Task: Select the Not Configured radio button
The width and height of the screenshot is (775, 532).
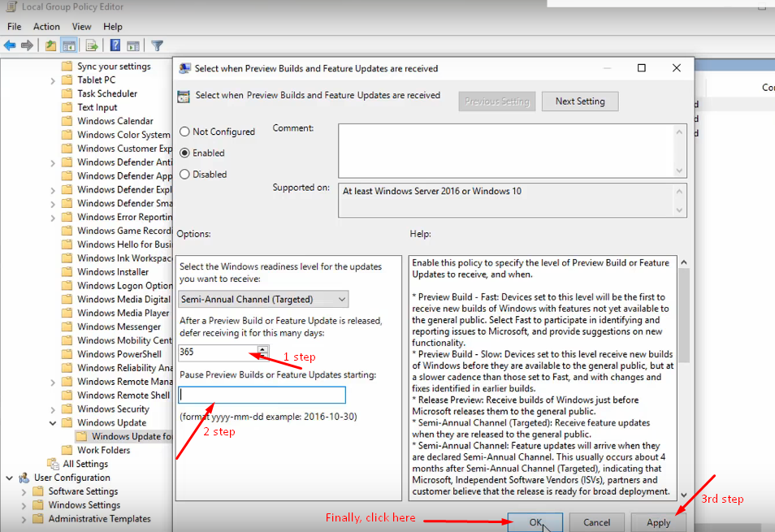Action: (x=184, y=132)
